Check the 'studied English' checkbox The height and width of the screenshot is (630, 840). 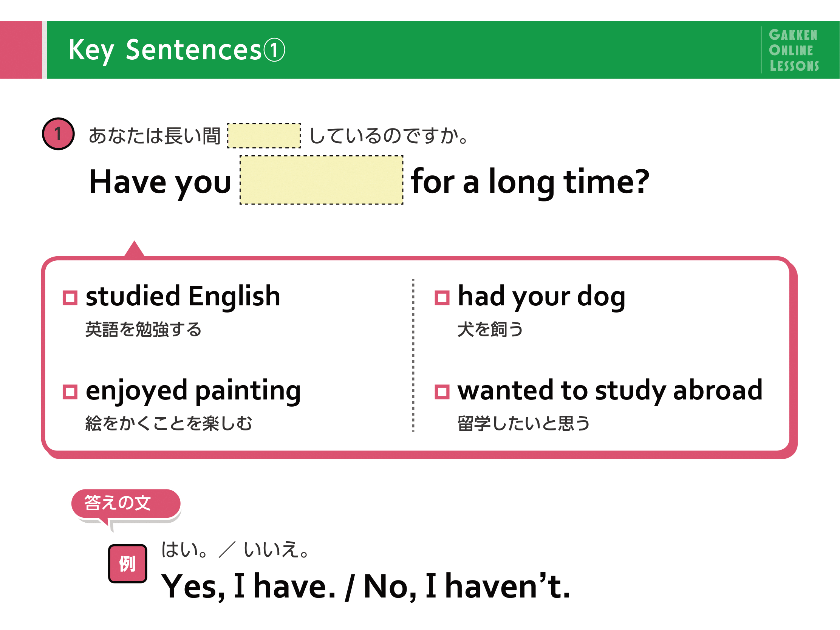pyautogui.click(x=70, y=297)
